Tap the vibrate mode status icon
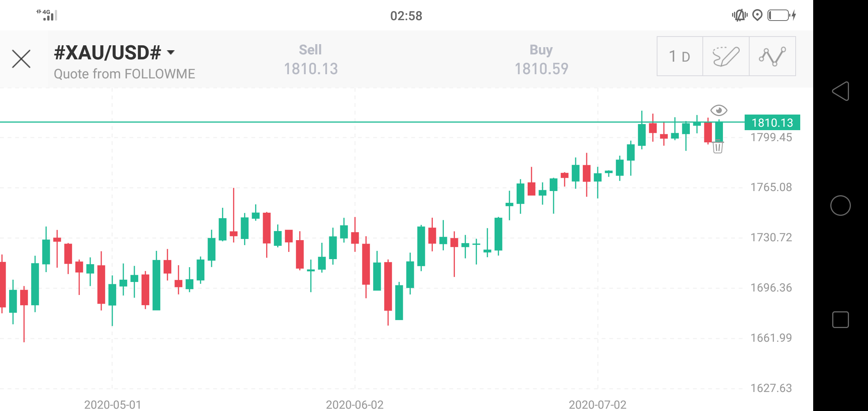The image size is (868, 411). click(x=739, y=15)
